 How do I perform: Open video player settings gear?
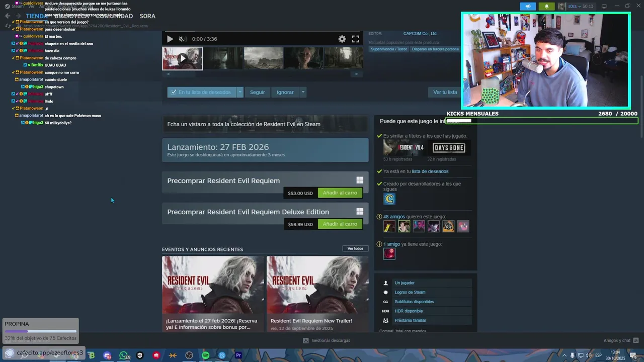[342, 39]
